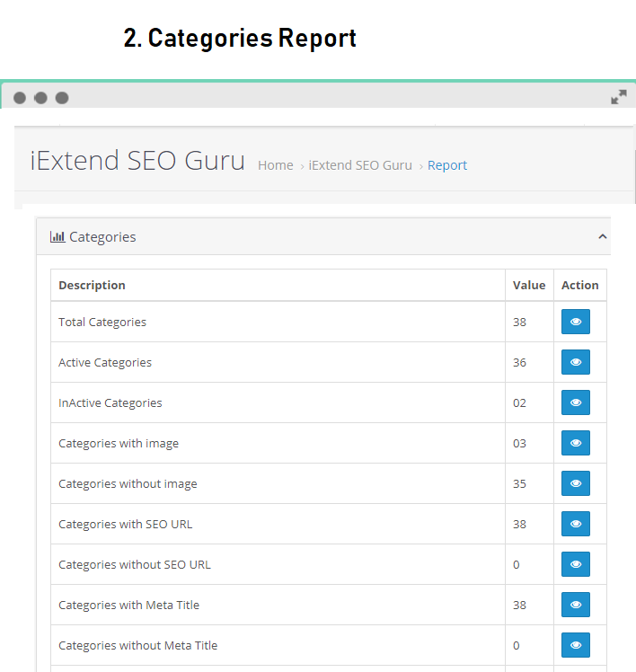Click the Value column header

529,286
